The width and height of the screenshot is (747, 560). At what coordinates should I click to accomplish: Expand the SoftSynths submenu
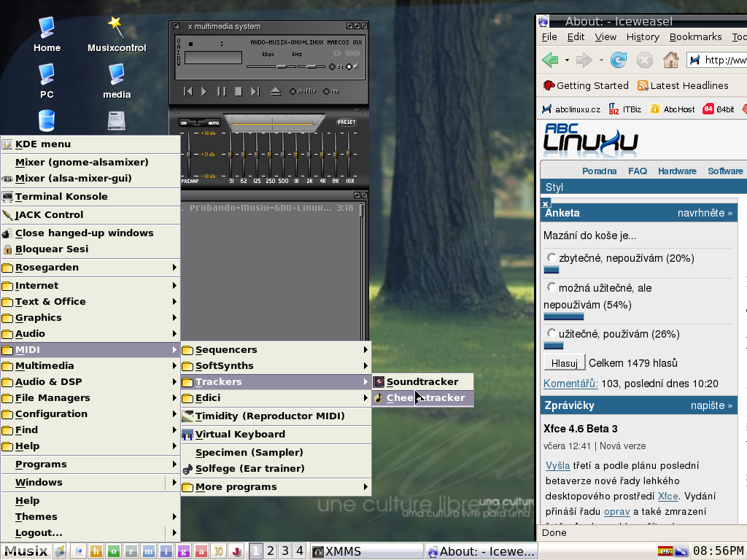[x=276, y=366]
